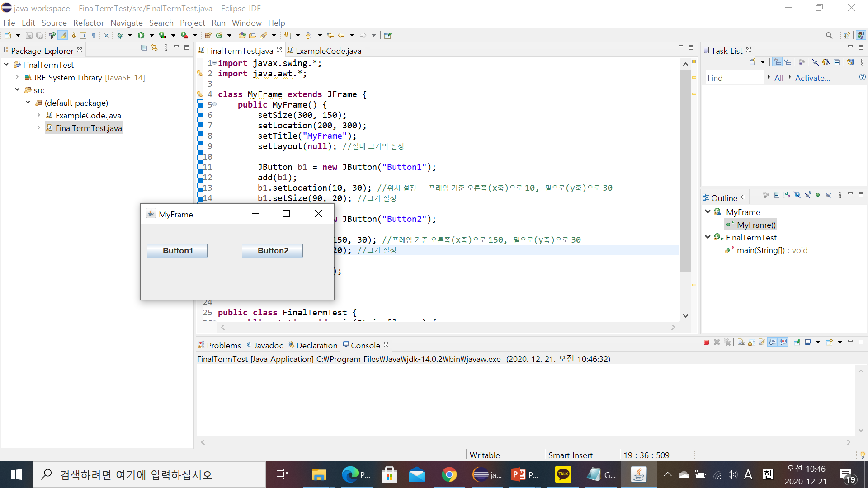
Task: Click Button2 in the MyFrame window
Action: click(272, 250)
